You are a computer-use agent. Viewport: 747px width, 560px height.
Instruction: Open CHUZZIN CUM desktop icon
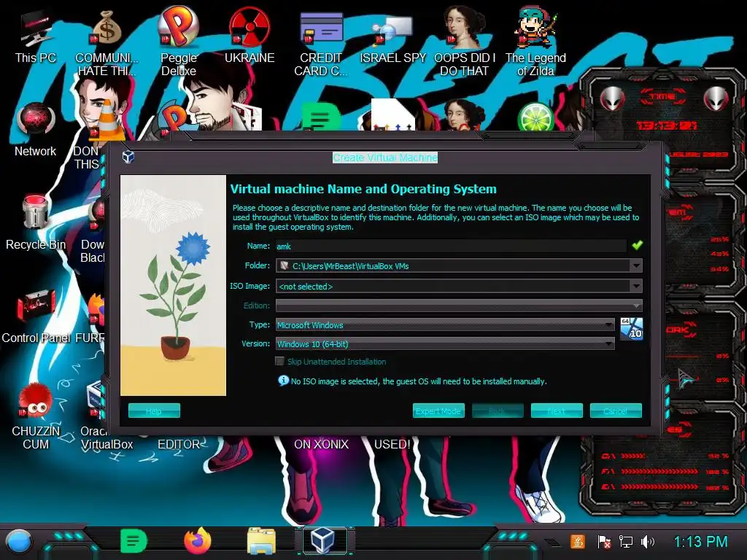(x=35, y=416)
